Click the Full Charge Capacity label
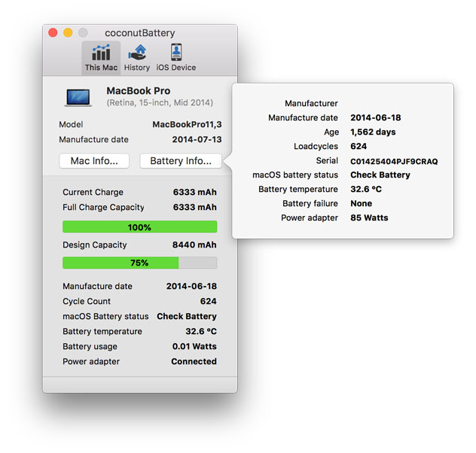This screenshot has height=453, width=476. [x=103, y=208]
